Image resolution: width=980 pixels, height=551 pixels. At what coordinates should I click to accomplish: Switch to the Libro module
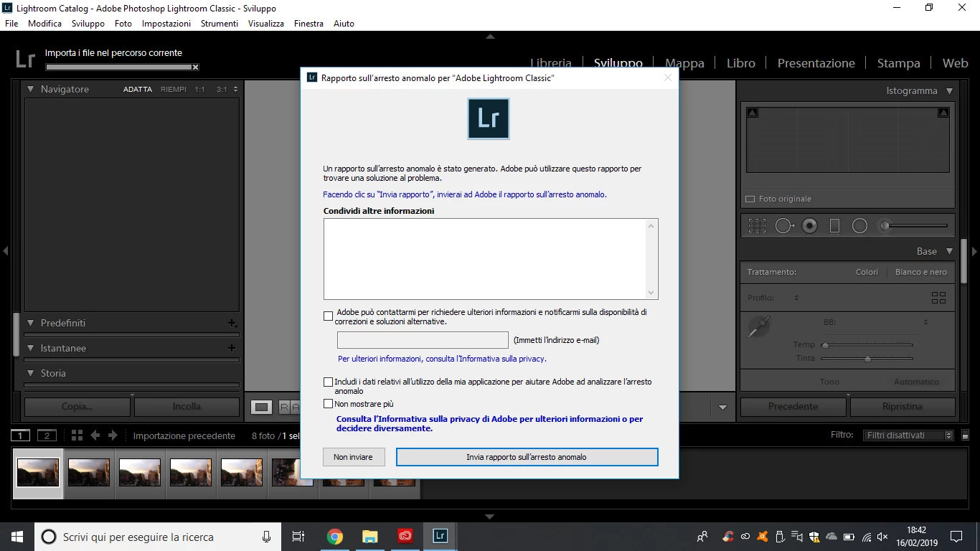click(x=740, y=63)
